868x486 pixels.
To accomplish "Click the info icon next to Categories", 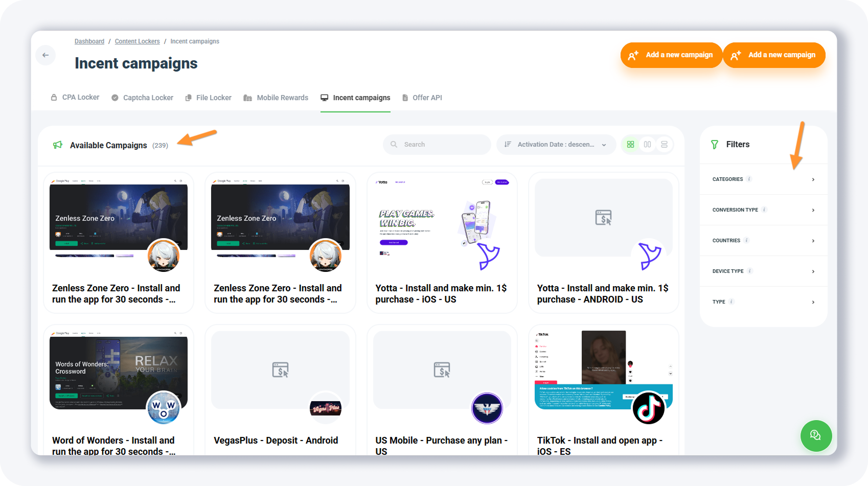I will pyautogui.click(x=749, y=179).
